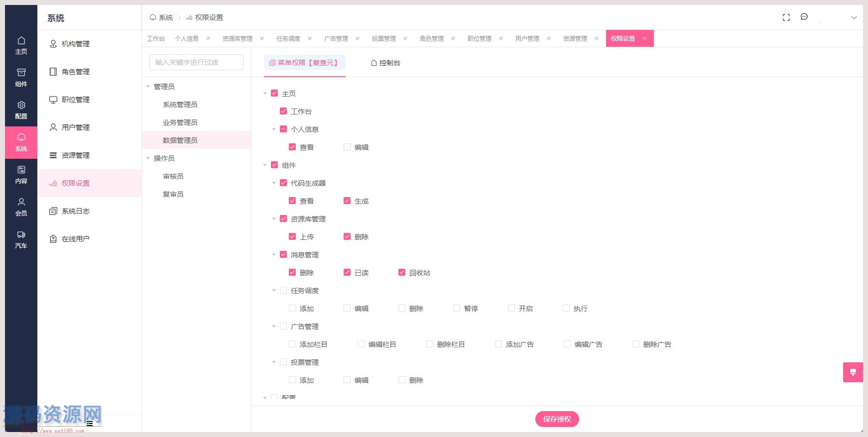
Task: Click the keyword filter input field
Action: (x=196, y=62)
